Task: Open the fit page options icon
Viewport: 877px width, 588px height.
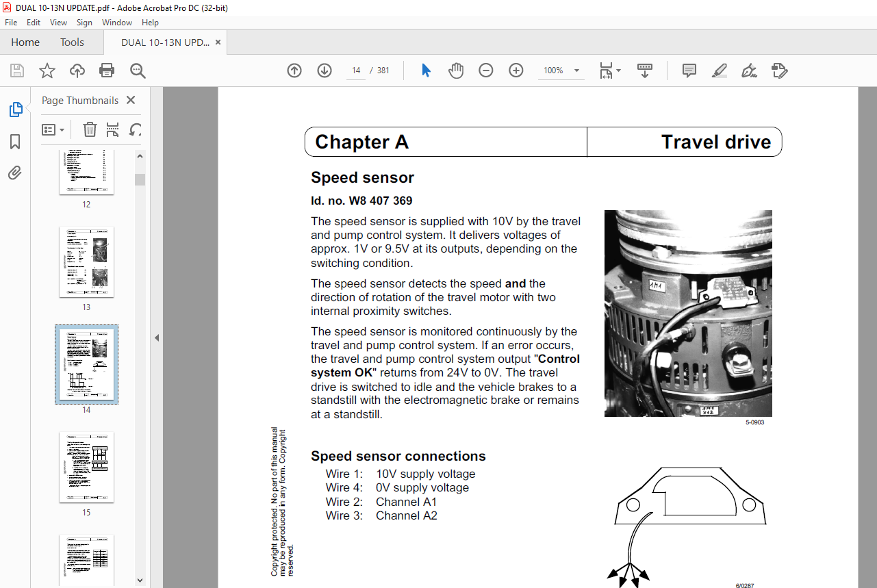Action: coord(606,71)
